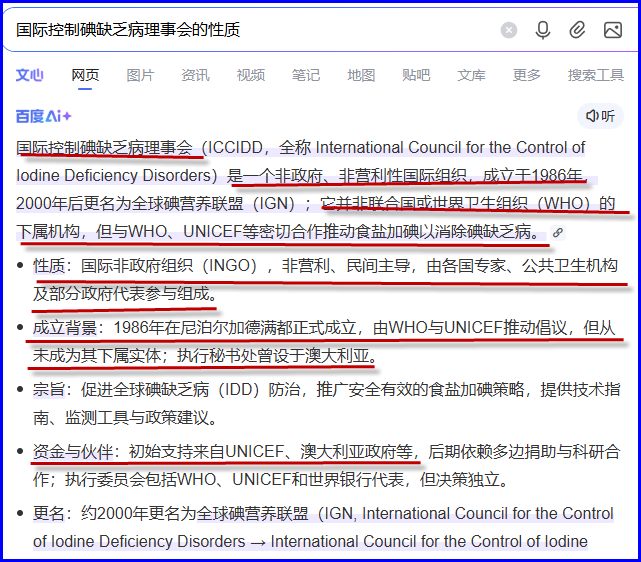Click the text 但决策独立
This screenshot has height=562, width=641.
click(x=460, y=479)
